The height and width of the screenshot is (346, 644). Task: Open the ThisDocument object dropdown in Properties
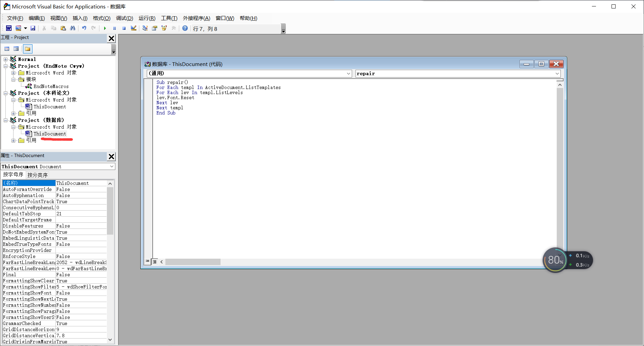pos(112,167)
